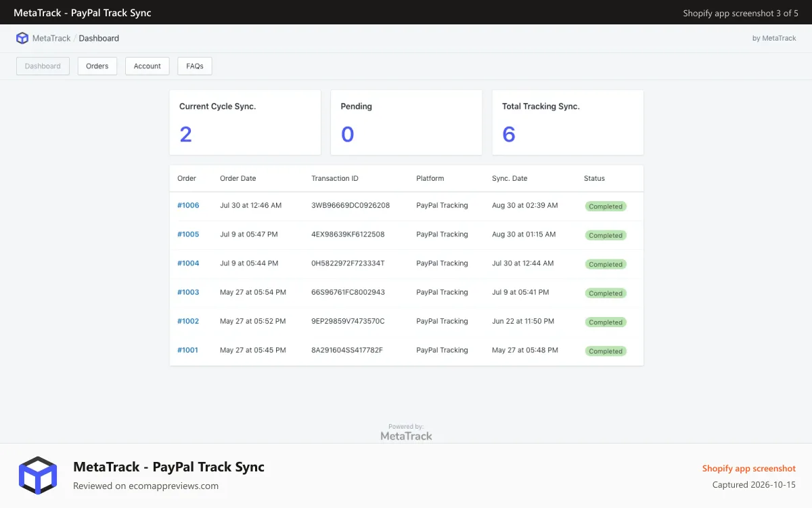
Task: Select transaction ID 0H5822972F723334T
Action: point(348,263)
